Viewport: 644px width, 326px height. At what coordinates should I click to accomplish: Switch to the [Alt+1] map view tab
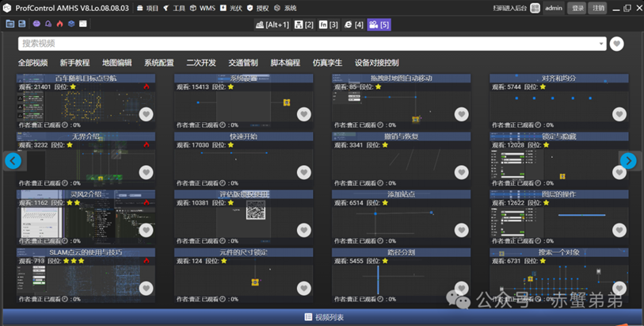[x=272, y=25]
